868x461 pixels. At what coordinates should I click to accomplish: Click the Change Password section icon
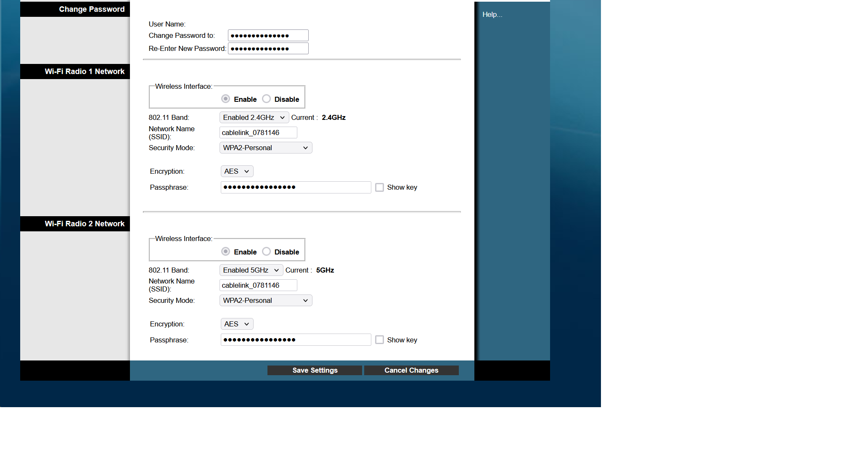(93, 9)
